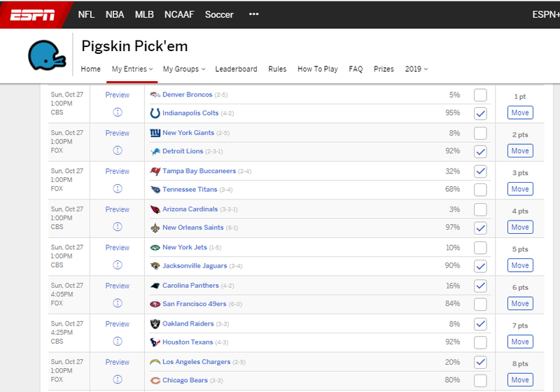560x392 pixels.
Task: Click the Jacksonville Jaguars logo
Action: (x=155, y=266)
